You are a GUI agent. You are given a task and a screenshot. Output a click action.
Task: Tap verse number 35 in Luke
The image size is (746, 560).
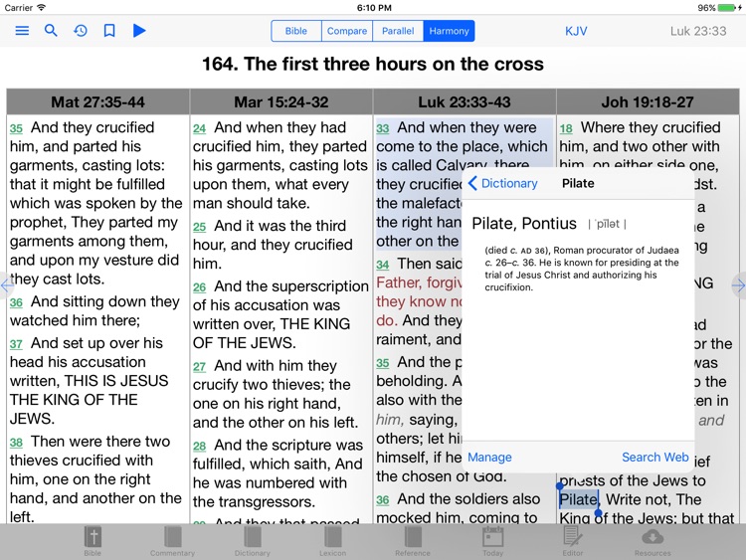coord(383,363)
